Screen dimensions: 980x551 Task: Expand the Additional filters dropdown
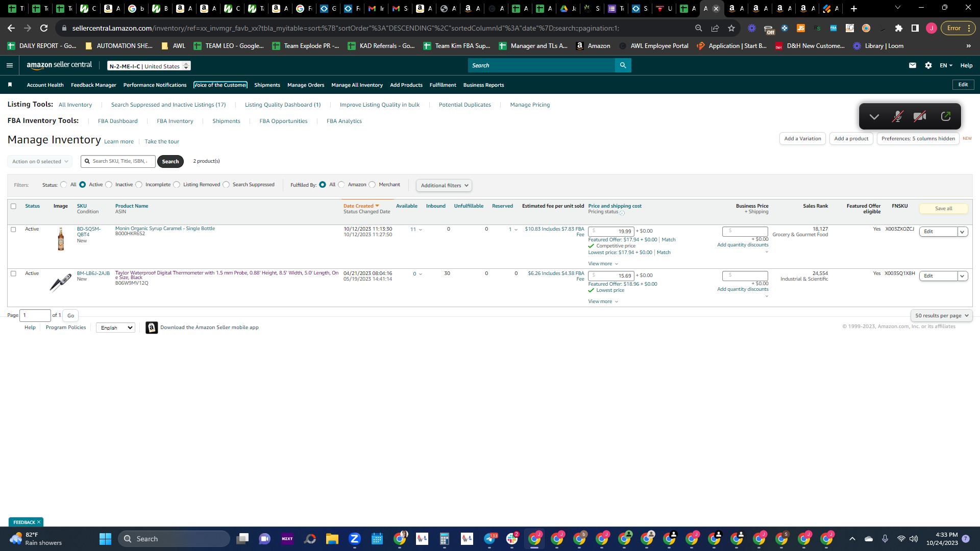(x=444, y=185)
